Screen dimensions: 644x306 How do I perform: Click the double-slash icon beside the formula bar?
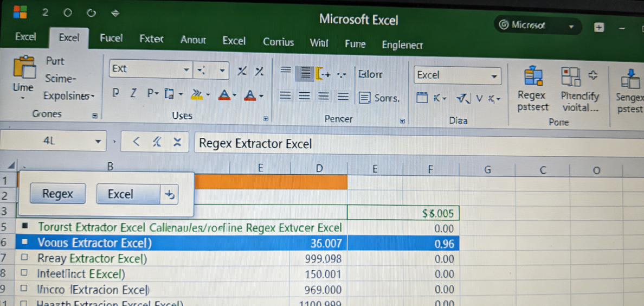point(156,142)
